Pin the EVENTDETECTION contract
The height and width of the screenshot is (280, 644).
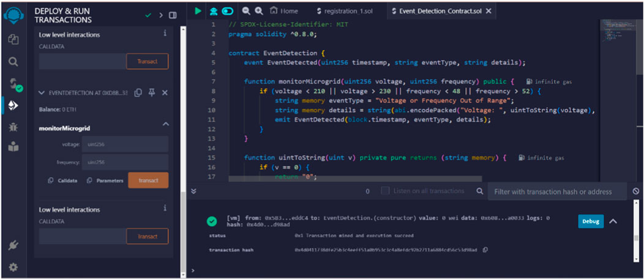click(152, 93)
